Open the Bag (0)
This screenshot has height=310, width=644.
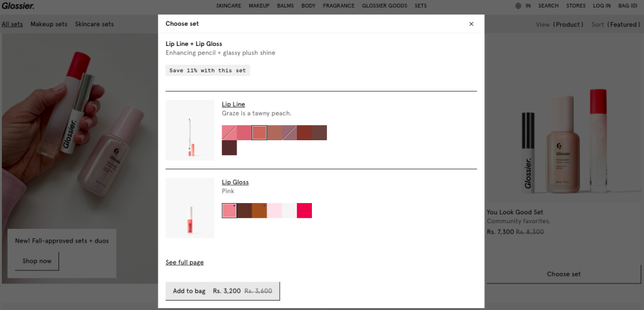click(x=628, y=6)
